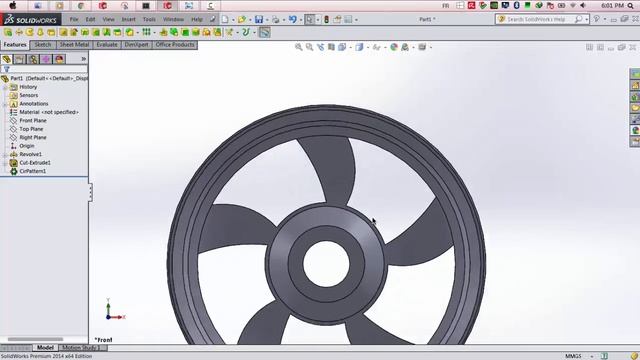640x360 pixels.
Task: Open the Apple menu
Action: coord(13,5)
